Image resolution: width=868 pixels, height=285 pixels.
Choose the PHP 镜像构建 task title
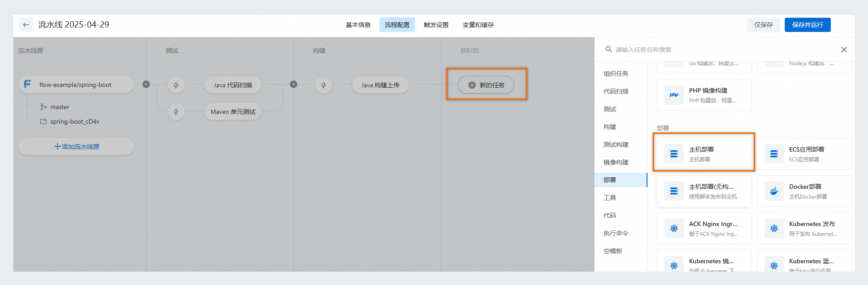pyautogui.click(x=708, y=90)
